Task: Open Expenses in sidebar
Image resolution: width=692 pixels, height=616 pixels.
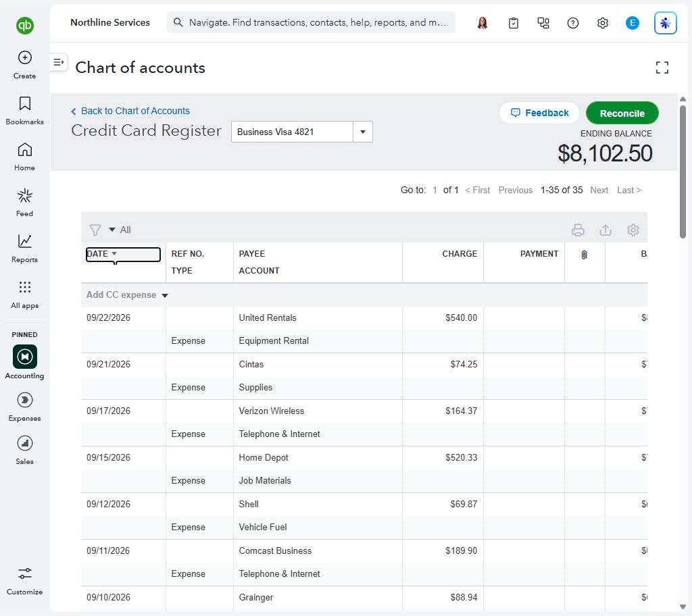Action: coord(25,407)
